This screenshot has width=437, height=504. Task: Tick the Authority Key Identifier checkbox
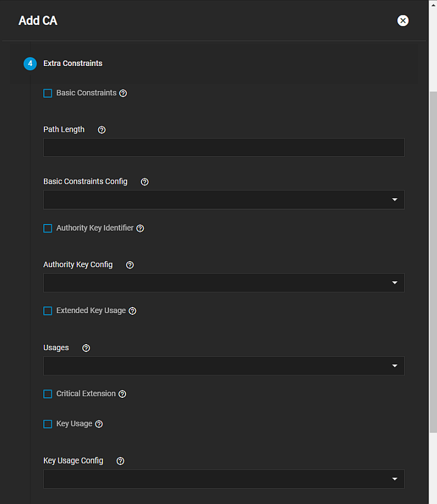[x=48, y=228]
